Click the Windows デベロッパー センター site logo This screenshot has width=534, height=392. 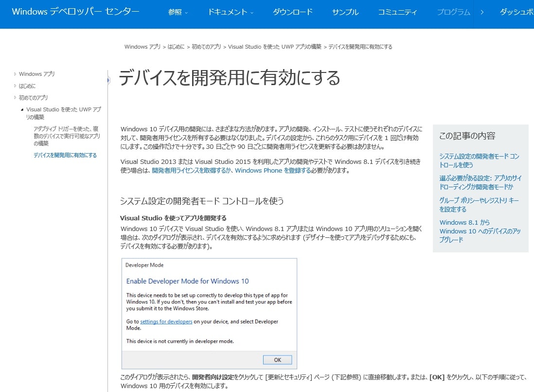pos(75,12)
